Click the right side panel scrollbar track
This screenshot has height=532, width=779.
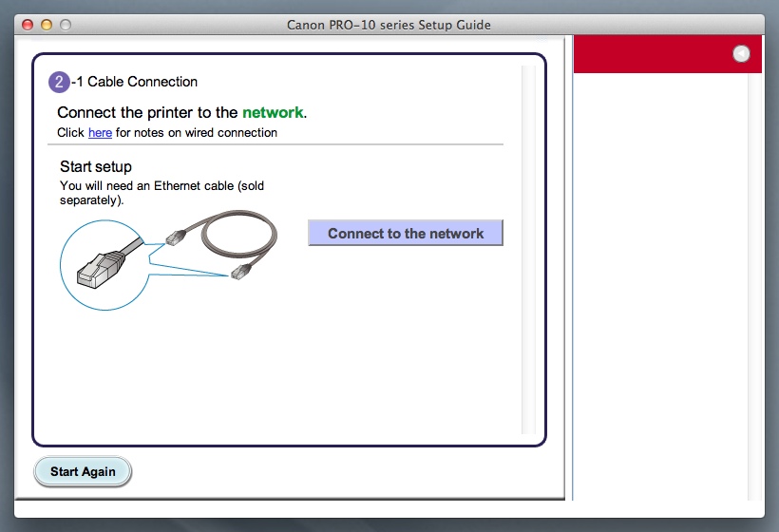(x=755, y=285)
